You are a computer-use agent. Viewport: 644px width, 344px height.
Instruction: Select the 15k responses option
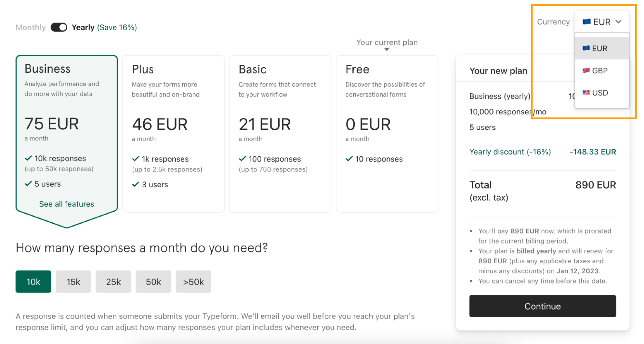[x=73, y=282]
